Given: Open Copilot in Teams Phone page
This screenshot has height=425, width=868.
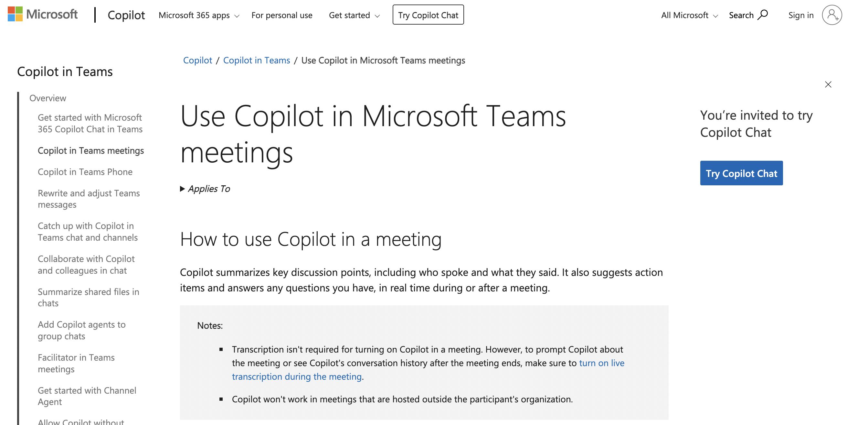Looking at the screenshot, I should (x=85, y=172).
